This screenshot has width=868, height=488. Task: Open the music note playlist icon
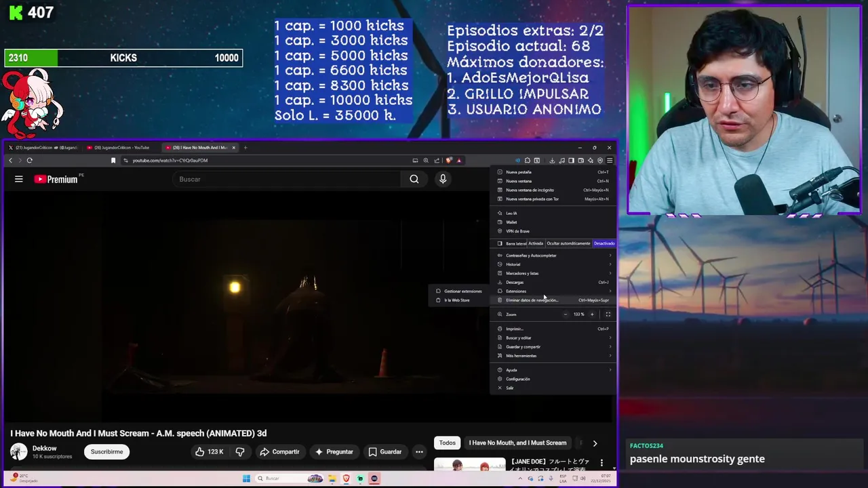pos(561,161)
